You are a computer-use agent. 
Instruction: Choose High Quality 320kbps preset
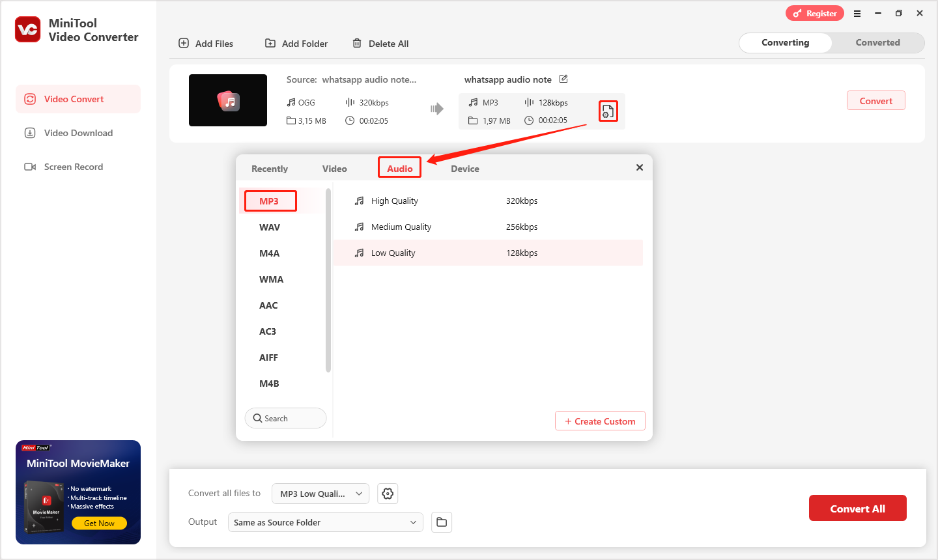[488, 201]
